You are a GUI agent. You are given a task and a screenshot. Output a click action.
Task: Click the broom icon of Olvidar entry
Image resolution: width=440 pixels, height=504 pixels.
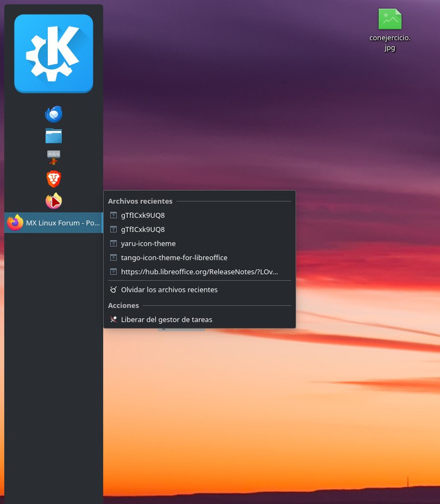[x=113, y=290]
